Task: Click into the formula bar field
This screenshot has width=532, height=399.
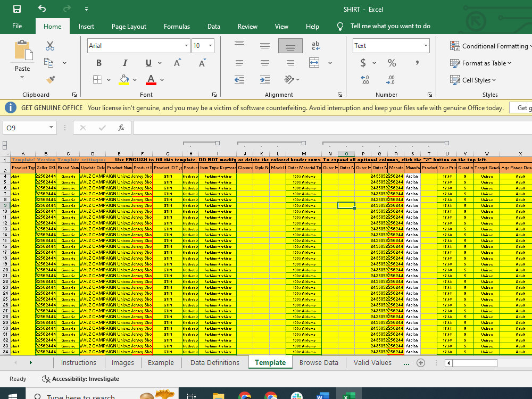Action: coord(332,128)
